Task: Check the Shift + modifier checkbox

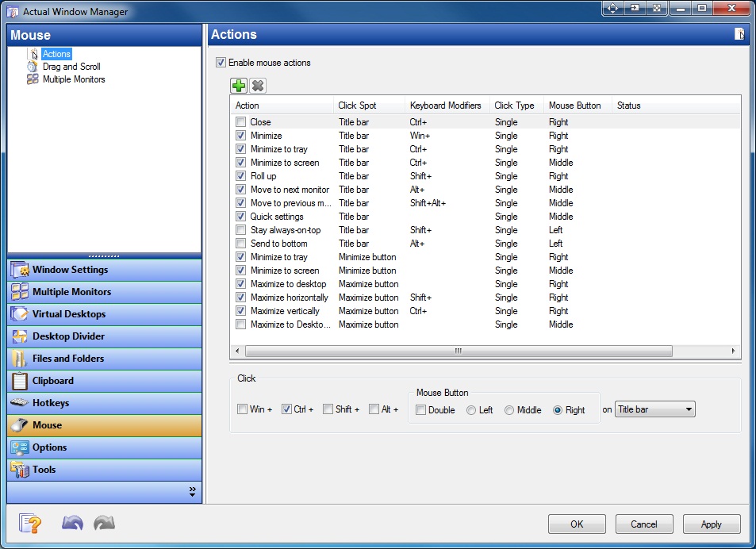Action: tap(328, 409)
